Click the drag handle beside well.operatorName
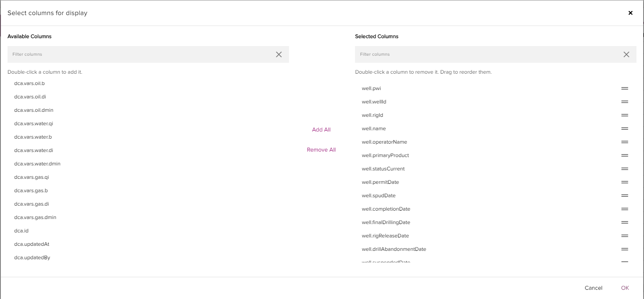644x299 pixels. tap(624, 142)
